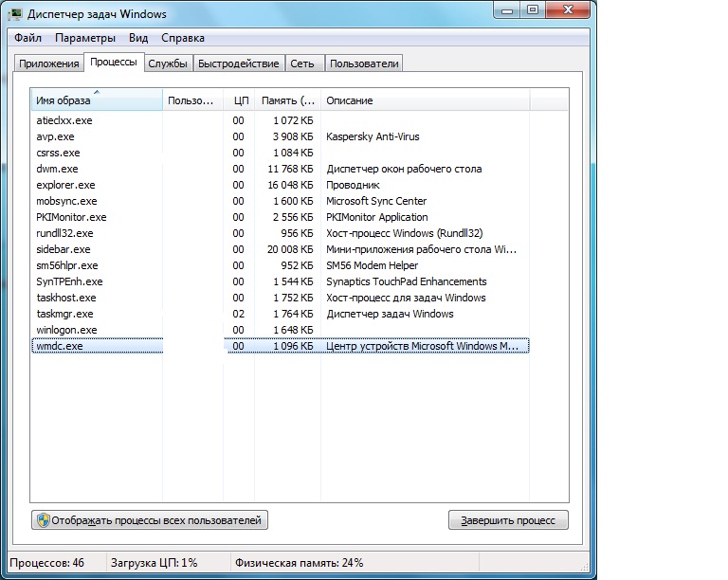Switch to the Приложения tab
This screenshot has width=728, height=580.
coord(48,63)
